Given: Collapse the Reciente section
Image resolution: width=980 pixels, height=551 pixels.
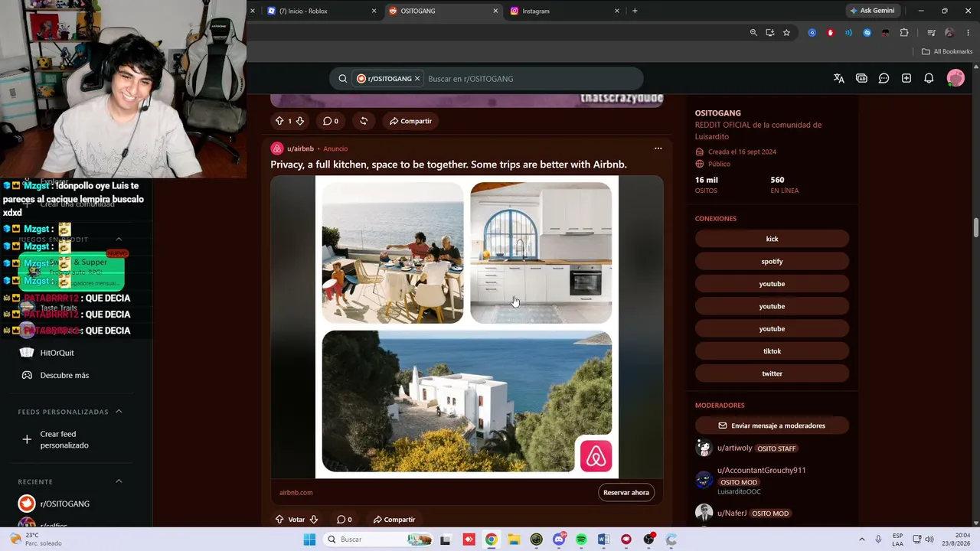Looking at the screenshot, I should 119,481.
